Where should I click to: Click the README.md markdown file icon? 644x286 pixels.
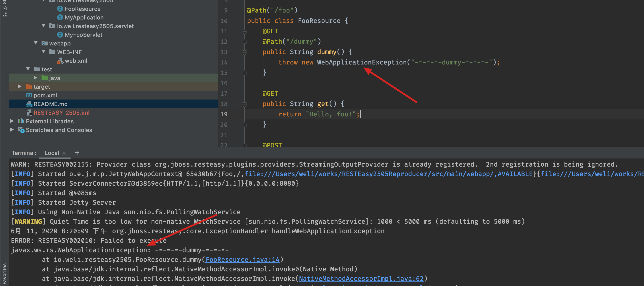click(x=29, y=104)
